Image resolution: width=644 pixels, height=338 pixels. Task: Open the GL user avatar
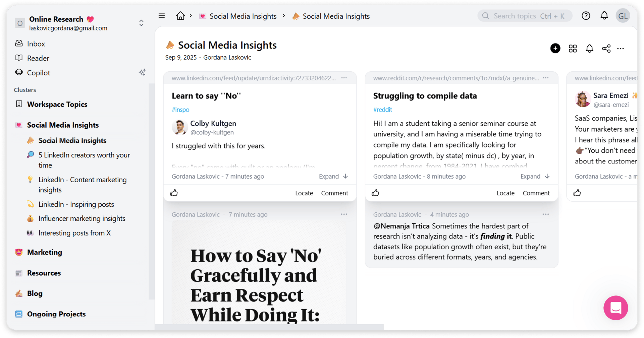coord(623,16)
